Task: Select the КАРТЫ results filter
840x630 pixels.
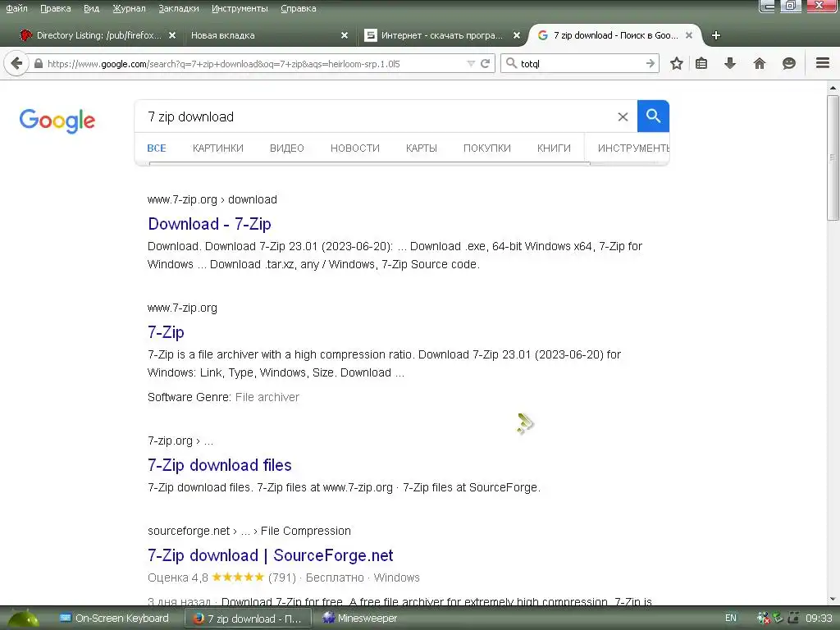Action: [x=421, y=148]
